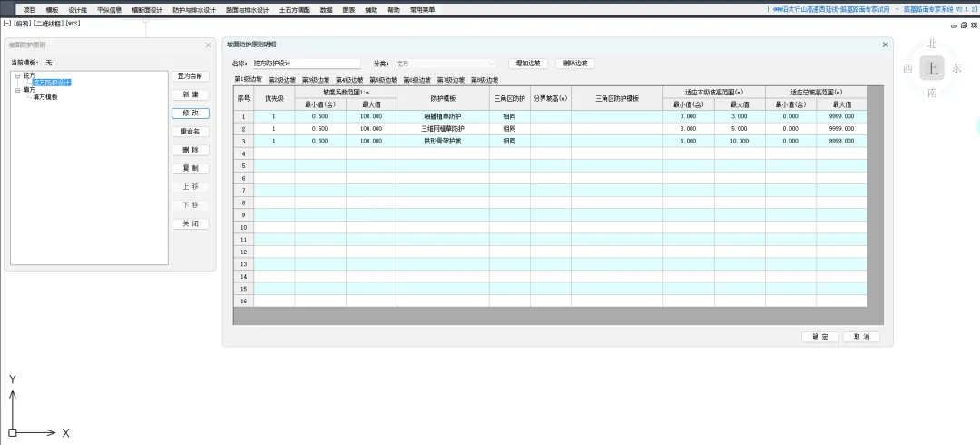Open the 路面与排水设计 menu

(247, 10)
